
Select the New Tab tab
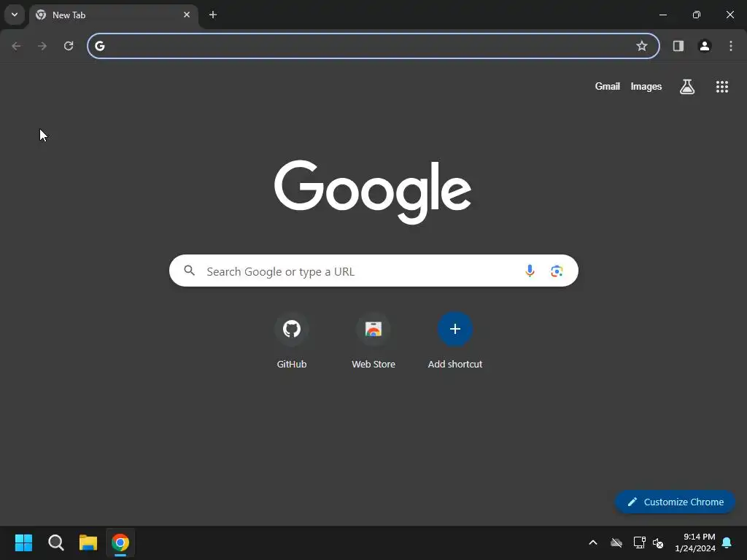(x=114, y=15)
